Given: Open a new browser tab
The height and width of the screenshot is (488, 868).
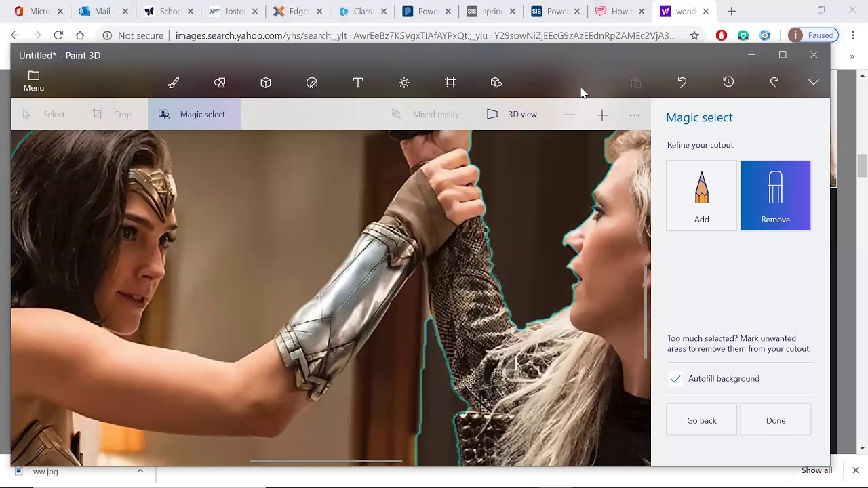Looking at the screenshot, I should (732, 12).
